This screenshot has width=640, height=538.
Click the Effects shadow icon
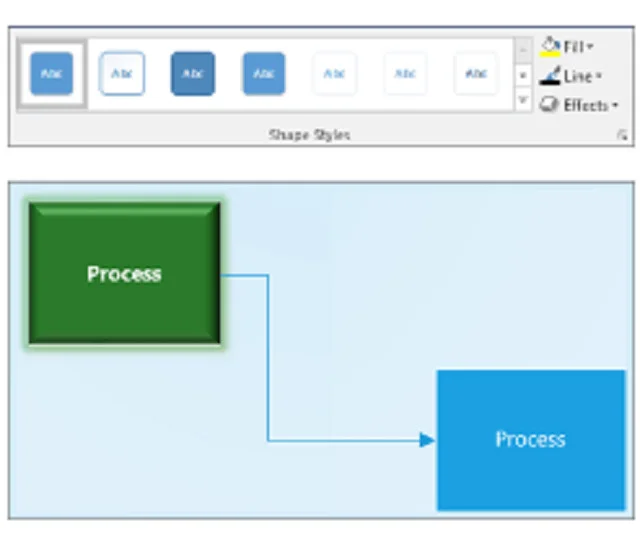(x=549, y=105)
